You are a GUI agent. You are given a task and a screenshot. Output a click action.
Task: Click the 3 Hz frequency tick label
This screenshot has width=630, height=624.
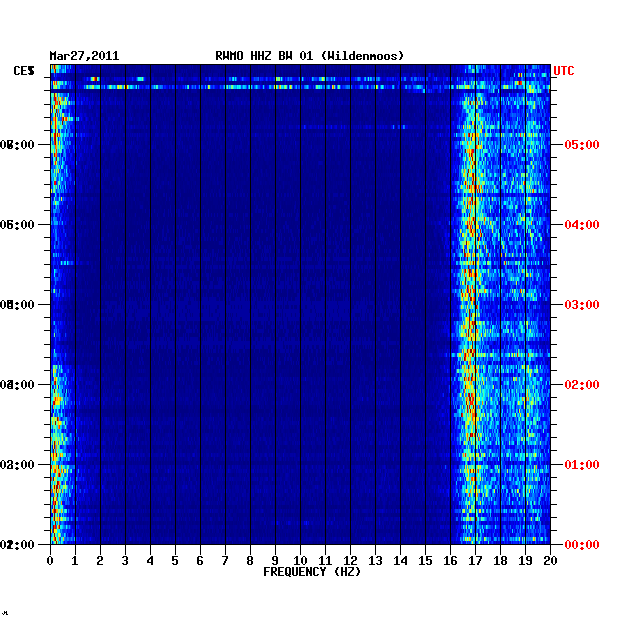click(125, 561)
